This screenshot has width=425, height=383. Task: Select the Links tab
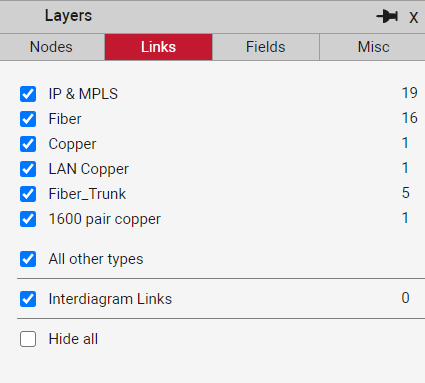(158, 47)
